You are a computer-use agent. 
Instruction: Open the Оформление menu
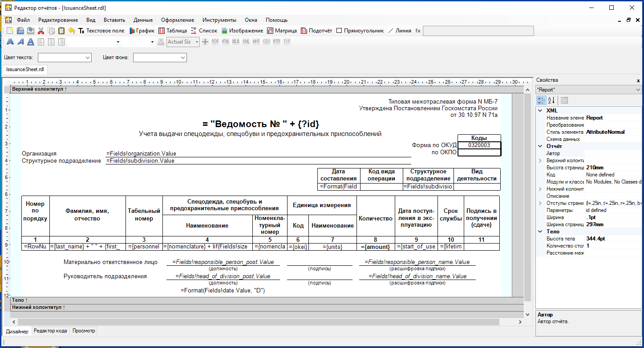(x=178, y=20)
